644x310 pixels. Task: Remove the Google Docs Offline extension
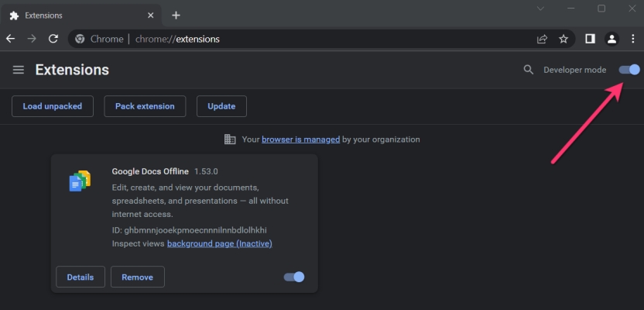tap(138, 277)
